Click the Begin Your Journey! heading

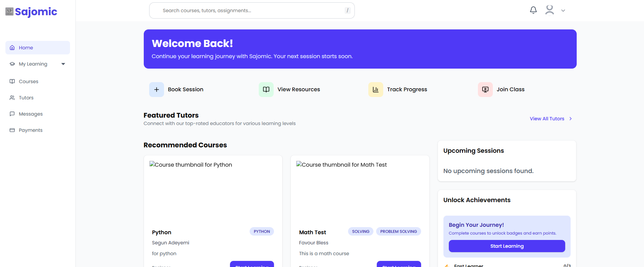coord(476,225)
